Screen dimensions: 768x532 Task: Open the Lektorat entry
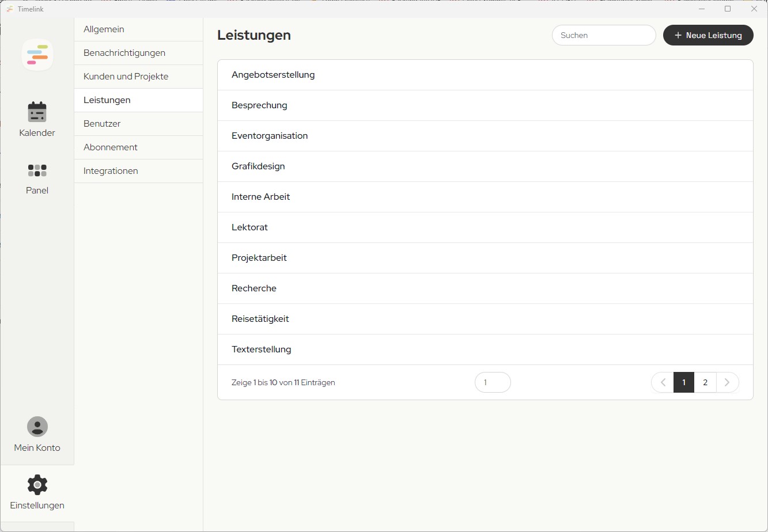point(485,227)
